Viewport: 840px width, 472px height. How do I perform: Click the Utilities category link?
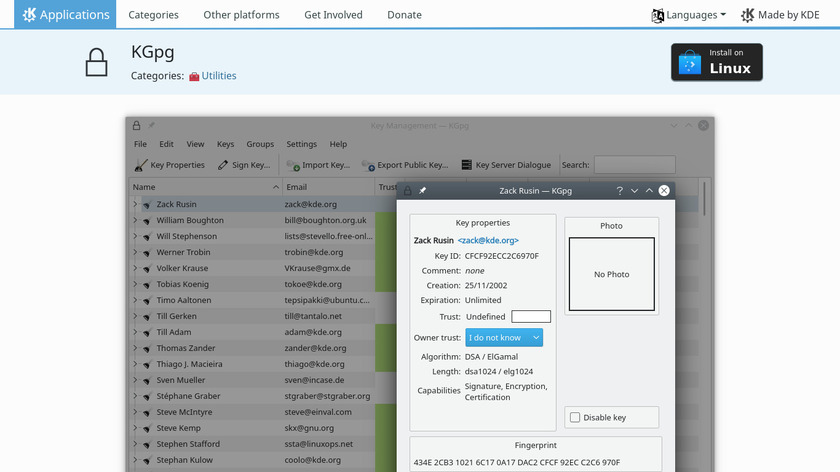pos(219,76)
